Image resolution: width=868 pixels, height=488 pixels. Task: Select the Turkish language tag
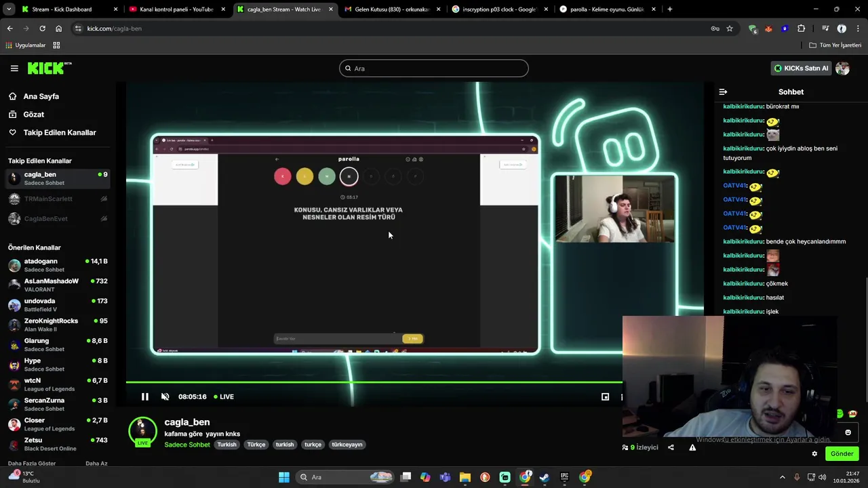click(x=226, y=445)
